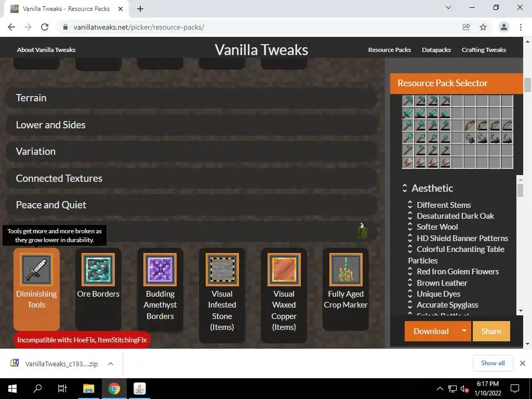Close the Vanilla Tweaks tab
Viewport: 532px width, 399px height.
click(x=121, y=9)
